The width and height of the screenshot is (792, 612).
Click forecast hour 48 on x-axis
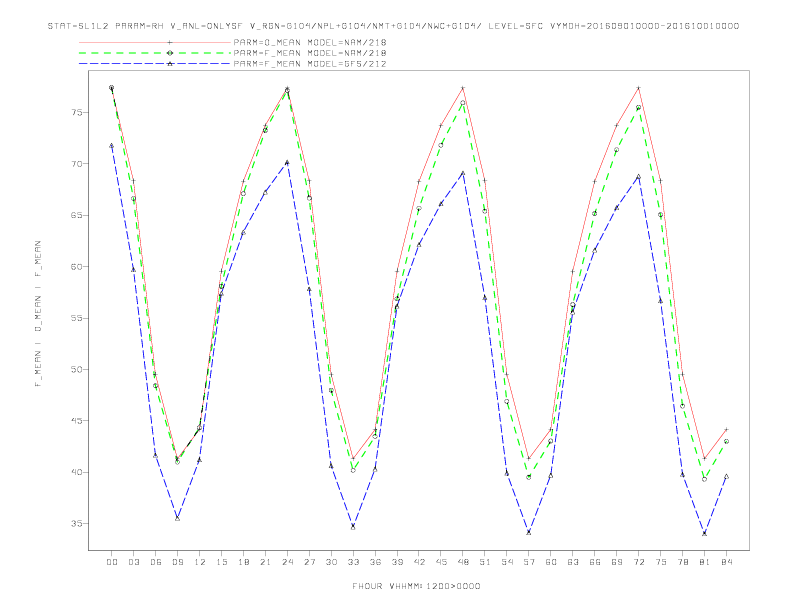coord(463,562)
